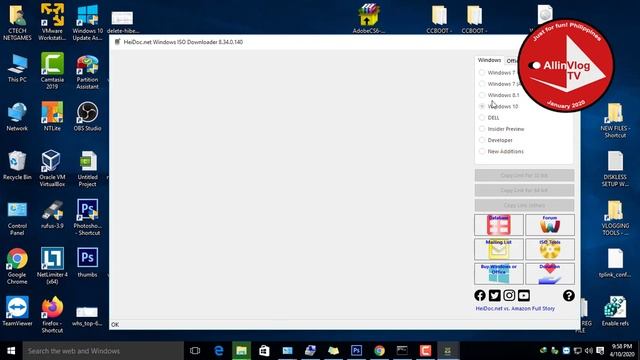The height and width of the screenshot is (360, 640).
Task: Open the Office tab
Action: (x=511, y=61)
